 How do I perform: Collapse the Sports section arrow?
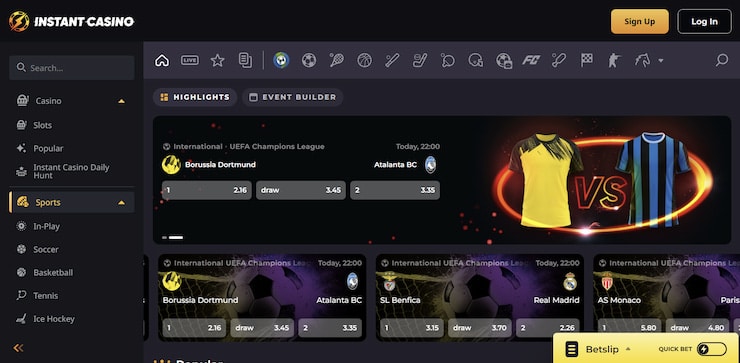click(x=122, y=203)
